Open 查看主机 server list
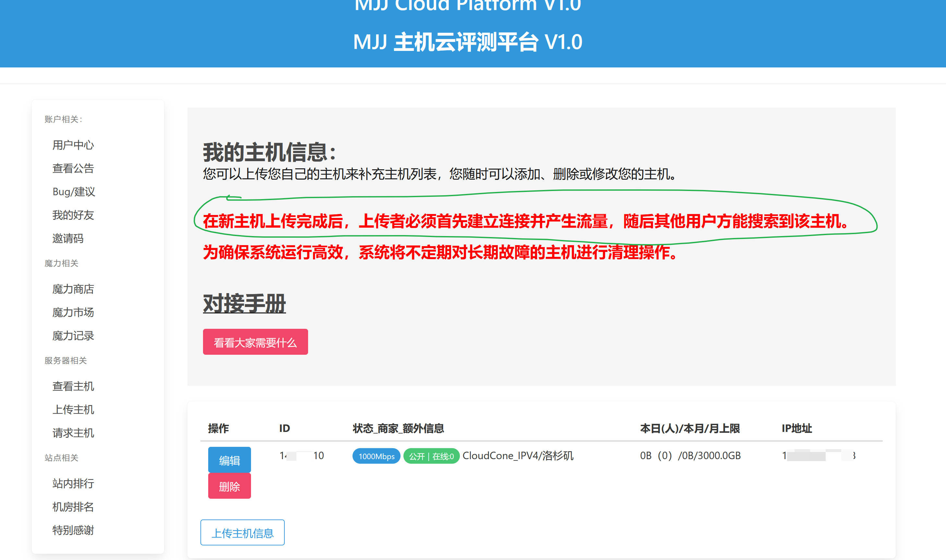This screenshot has width=946, height=560. 73,387
